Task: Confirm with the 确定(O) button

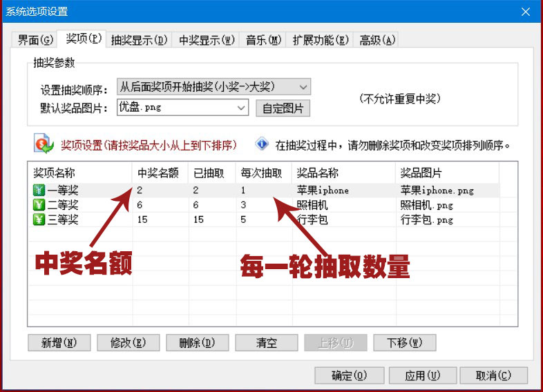Action: 349,375
